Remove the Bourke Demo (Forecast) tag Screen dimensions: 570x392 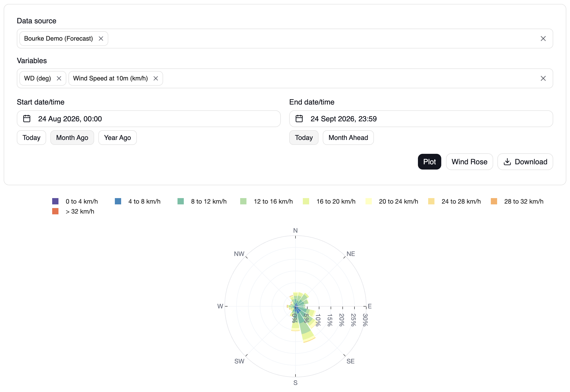101,39
